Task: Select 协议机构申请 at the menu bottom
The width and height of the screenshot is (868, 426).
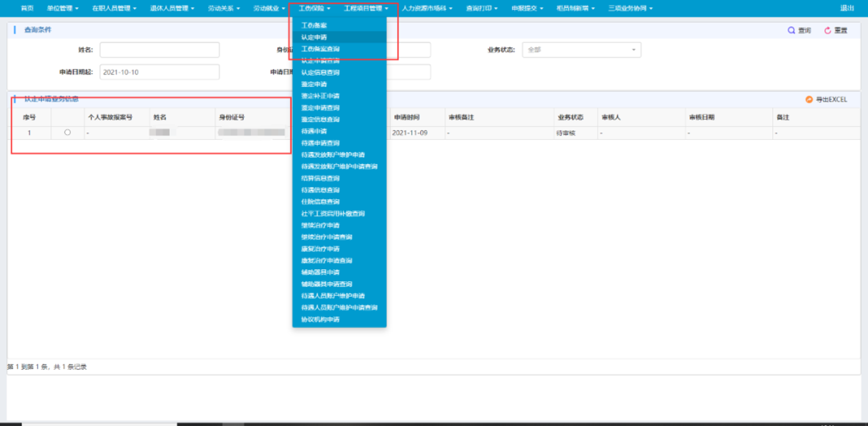Action: (x=320, y=319)
